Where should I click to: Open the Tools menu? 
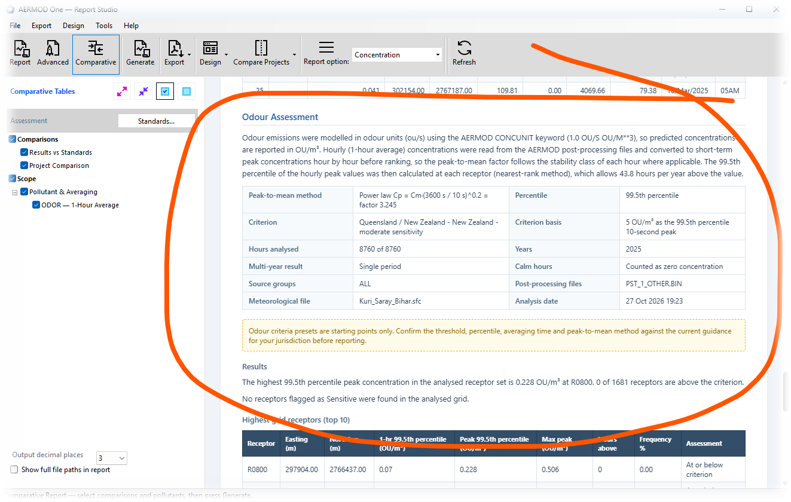click(x=104, y=26)
